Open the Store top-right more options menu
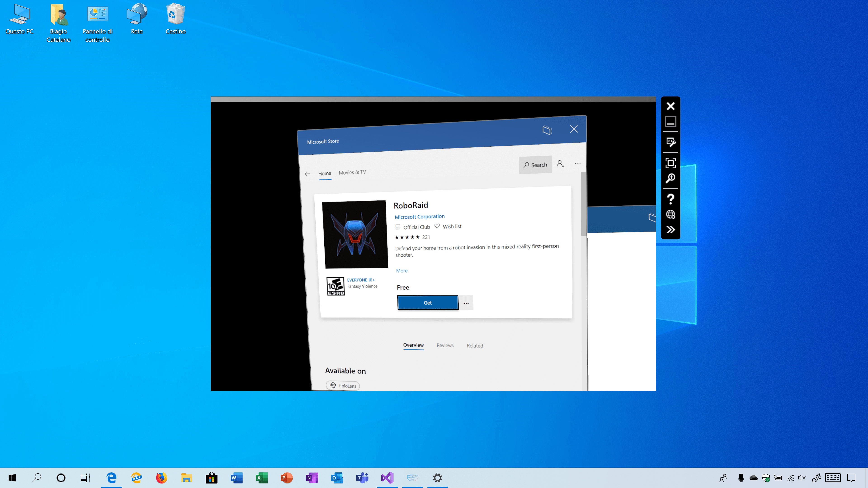 [x=578, y=163]
